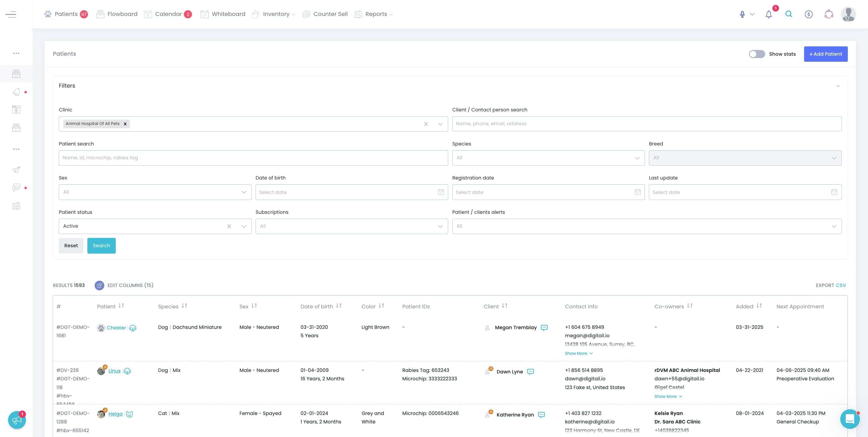Open message icon next to Katherine Ryan
The image size is (868, 437).
click(x=542, y=415)
